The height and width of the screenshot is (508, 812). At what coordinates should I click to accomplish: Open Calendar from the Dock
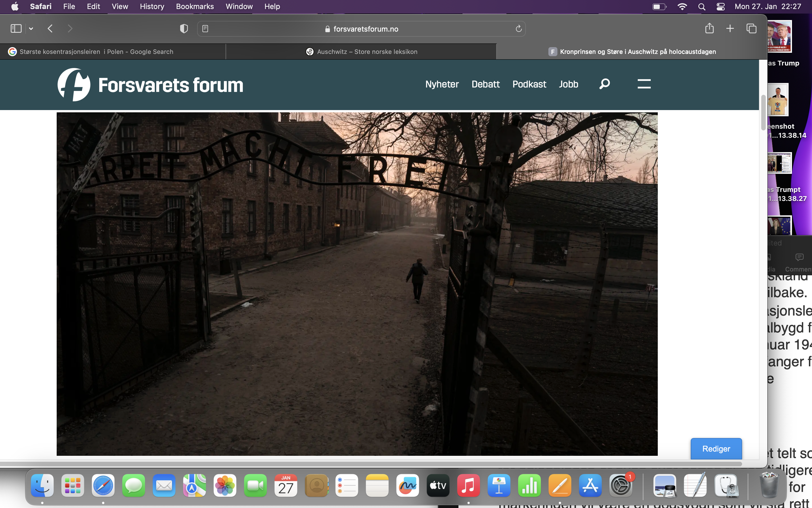click(286, 485)
